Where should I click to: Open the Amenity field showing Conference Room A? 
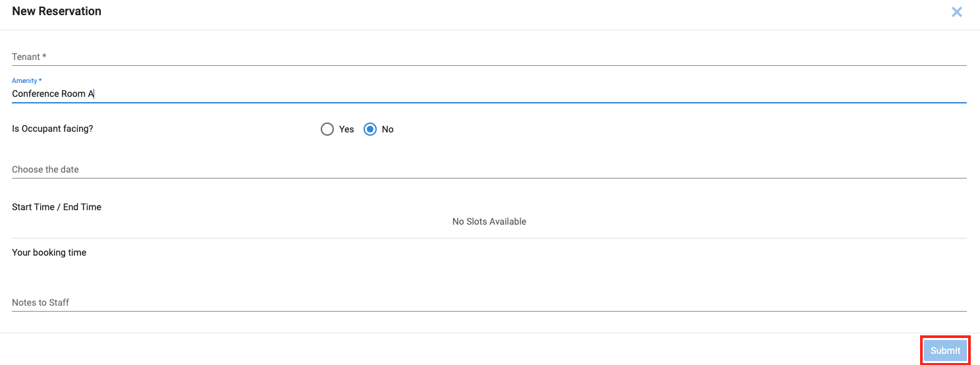tap(489, 94)
